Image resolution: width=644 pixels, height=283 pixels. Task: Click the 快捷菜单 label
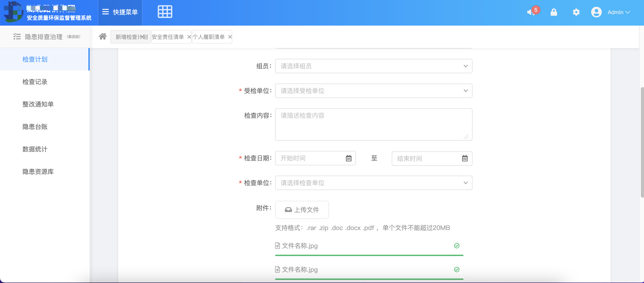(x=125, y=12)
